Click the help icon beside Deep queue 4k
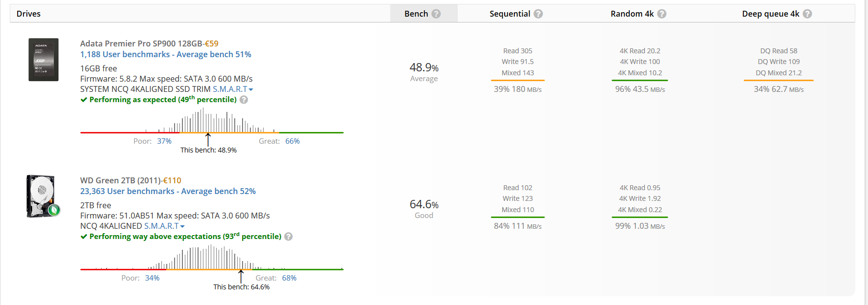This screenshot has width=868, height=305. click(x=807, y=14)
